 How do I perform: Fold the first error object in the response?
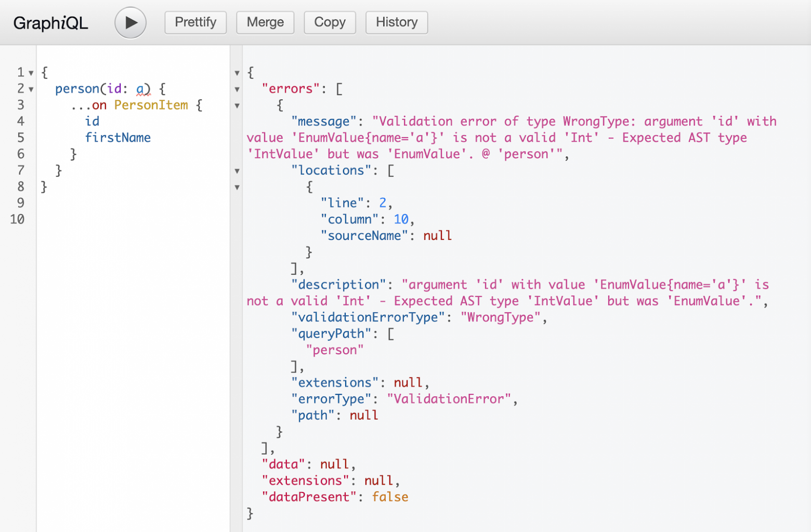pyautogui.click(x=237, y=106)
